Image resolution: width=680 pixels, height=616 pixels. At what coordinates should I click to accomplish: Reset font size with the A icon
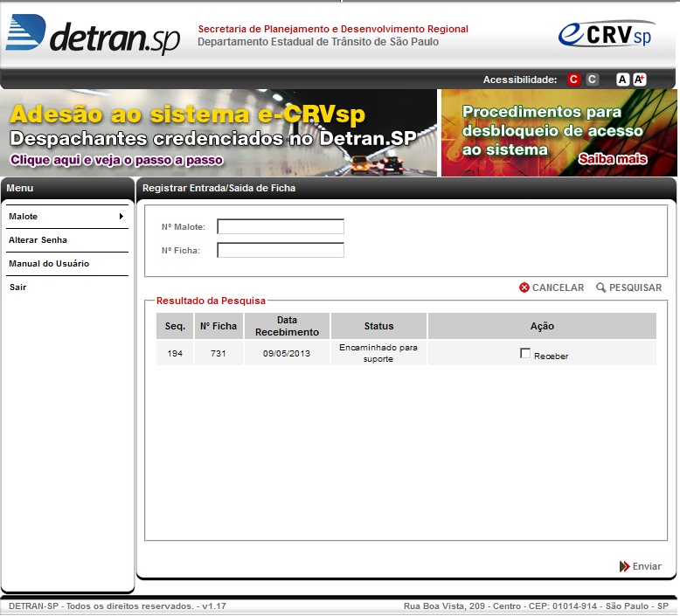(622, 80)
